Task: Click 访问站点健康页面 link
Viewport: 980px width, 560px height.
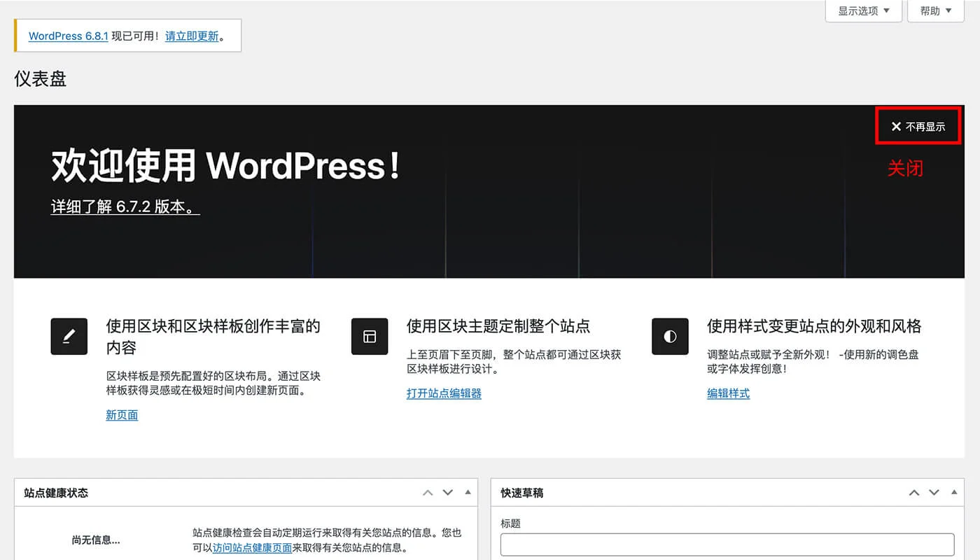Action: pyautogui.click(x=252, y=547)
